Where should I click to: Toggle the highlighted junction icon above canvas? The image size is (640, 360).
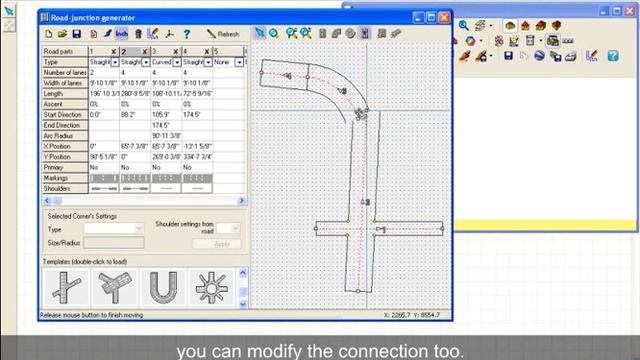pyautogui.click(x=364, y=33)
